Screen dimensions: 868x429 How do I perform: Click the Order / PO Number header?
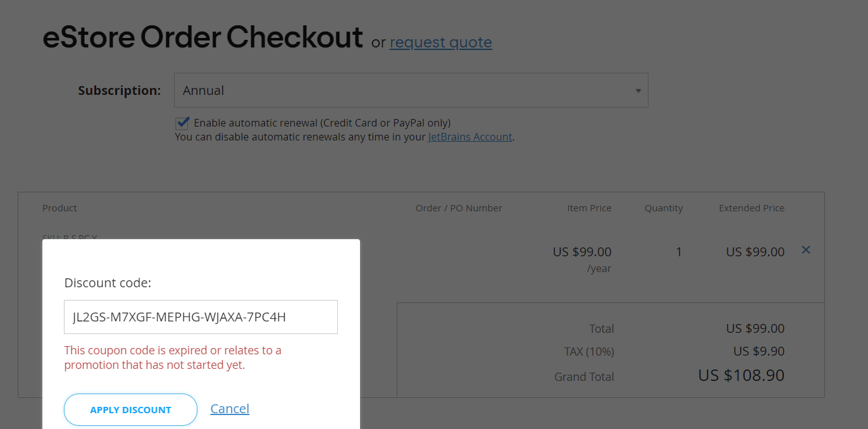click(x=459, y=208)
